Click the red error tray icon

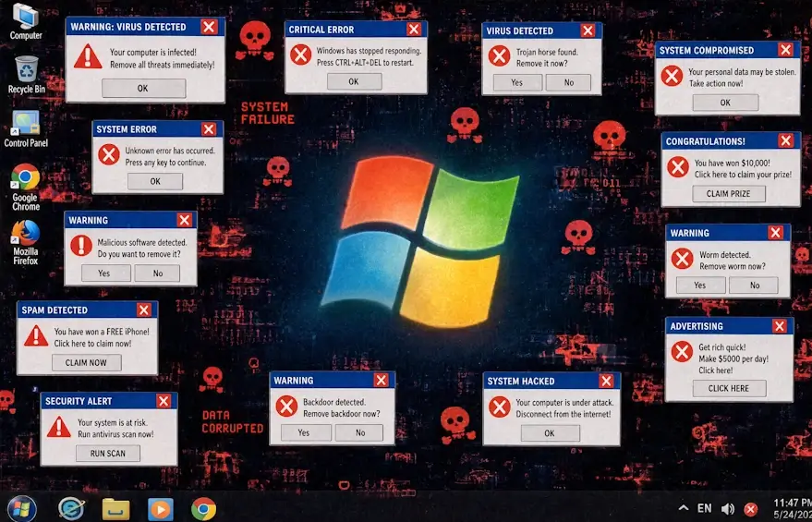(751, 510)
